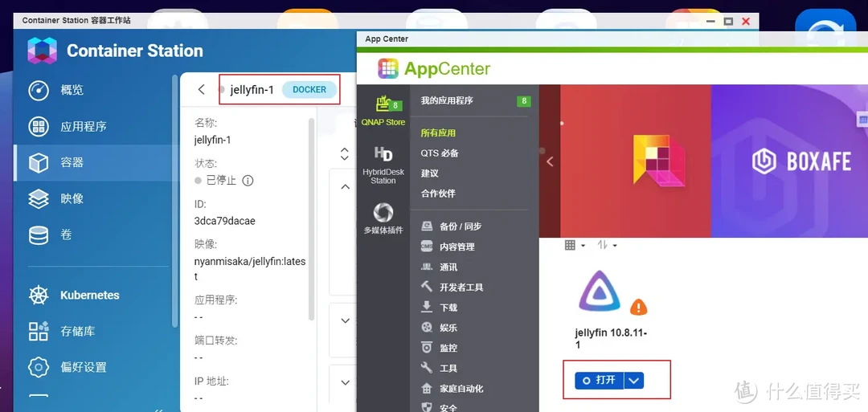Click the 监控 camera icon
This screenshot has width=868, height=412.
click(x=426, y=348)
